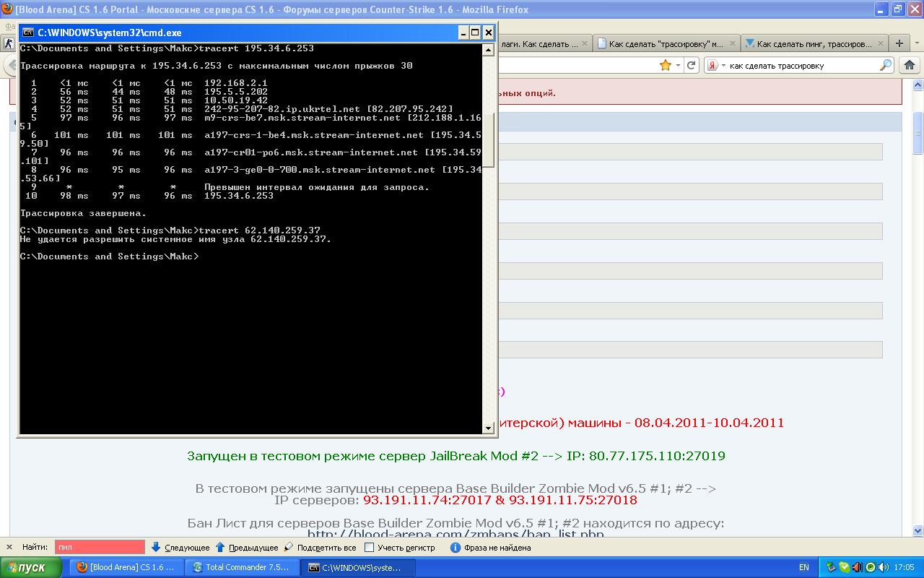Open a new Firefox tab
This screenshot has height=578, width=924.
click(899, 43)
